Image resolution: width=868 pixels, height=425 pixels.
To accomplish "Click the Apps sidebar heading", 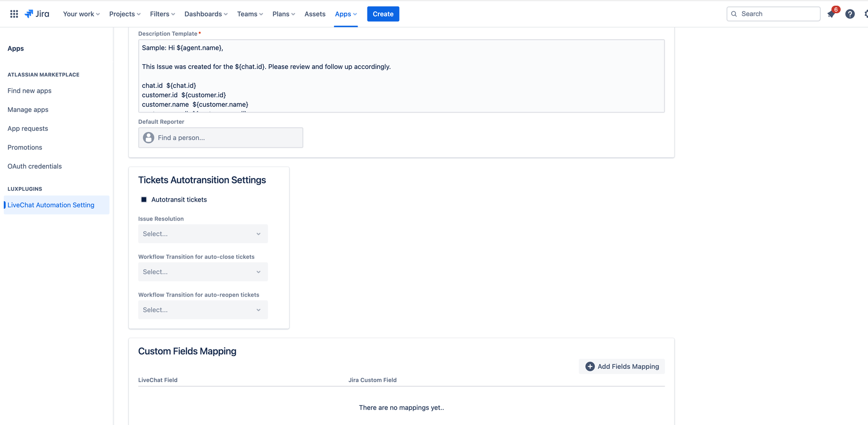I will tap(16, 49).
